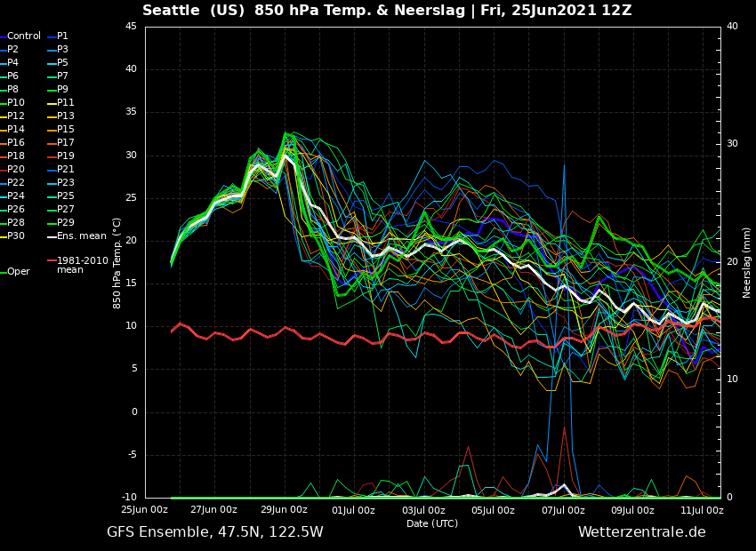Click the P29 legend label
Image resolution: width=756 pixels, height=551 pixels.
61,222
